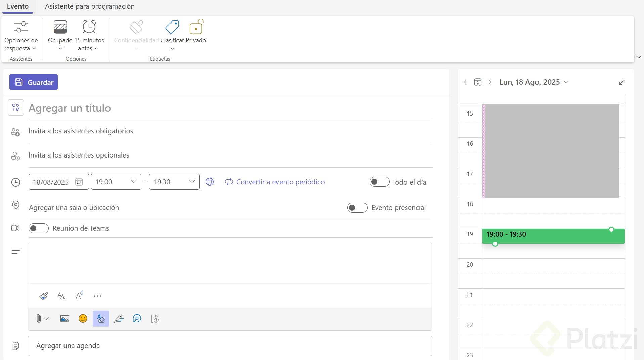Screen dimensions: 644x360
Task: Expand the attachment options arrow
Action: (x=47, y=319)
